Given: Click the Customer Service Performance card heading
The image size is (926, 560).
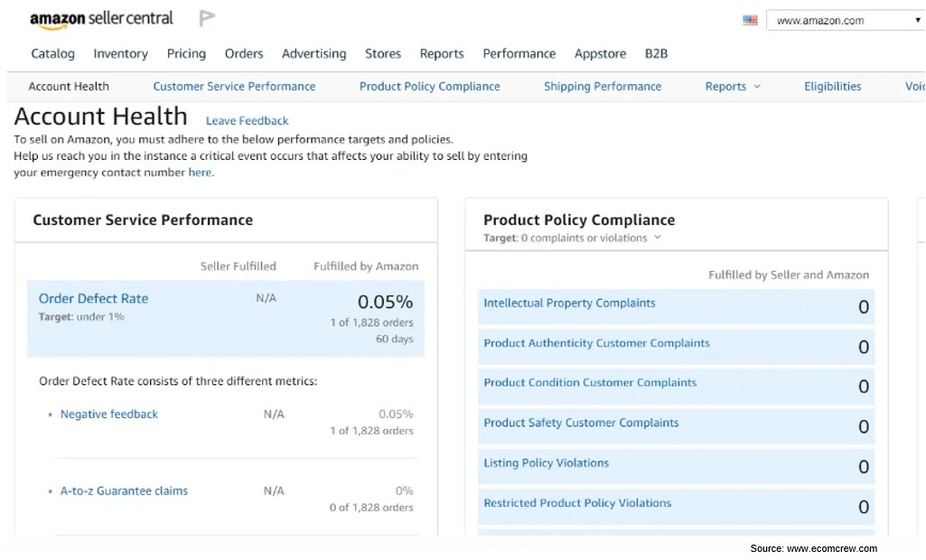Looking at the screenshot, I should (143, 219).
